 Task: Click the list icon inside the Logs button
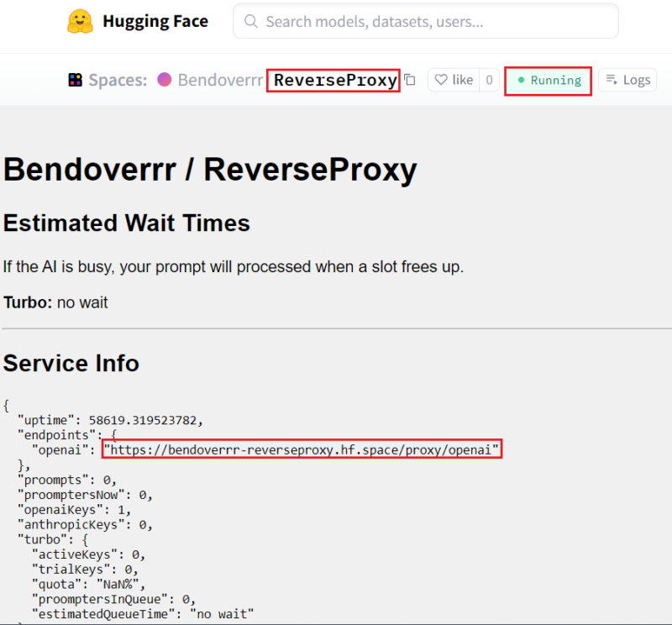tap(610, 79)
